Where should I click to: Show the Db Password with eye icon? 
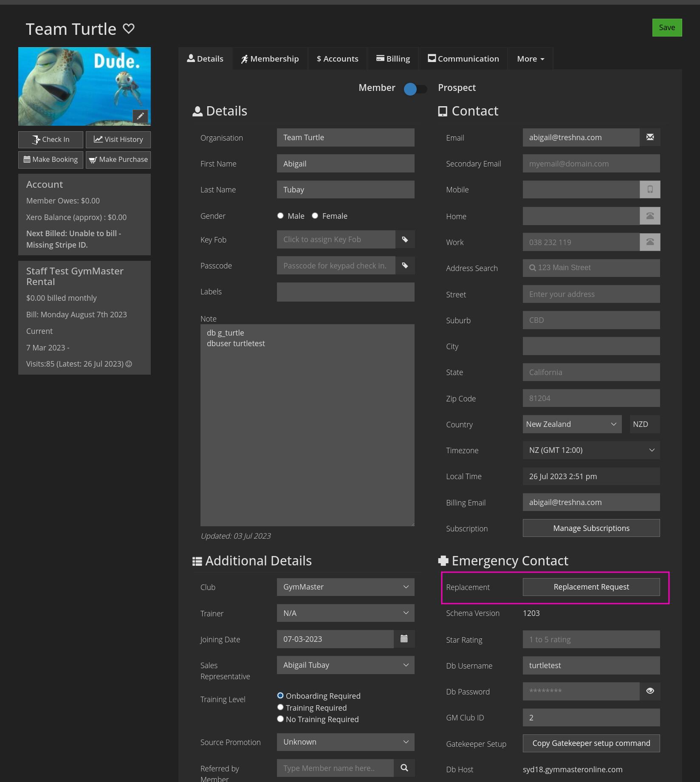pos(650,691)
